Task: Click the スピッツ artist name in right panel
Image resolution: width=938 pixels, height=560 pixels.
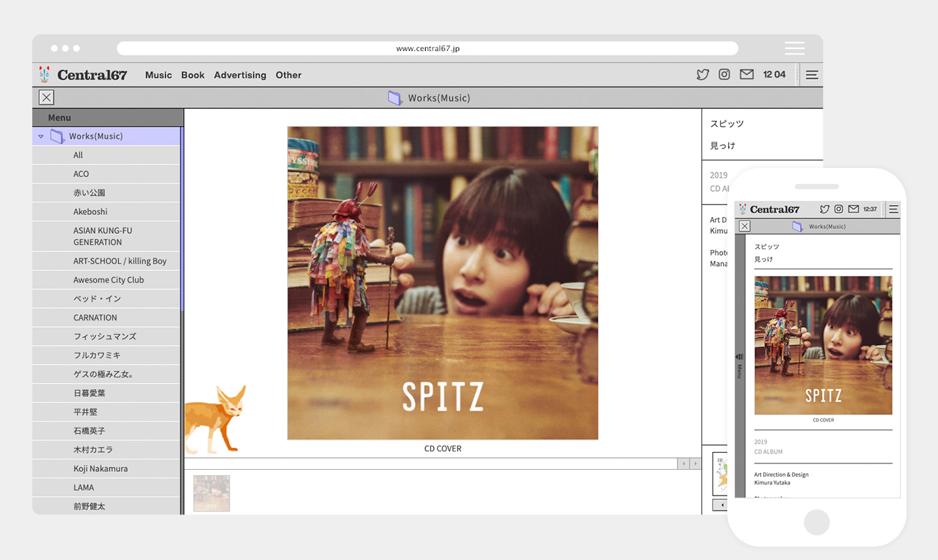Action: coord(727,124)
